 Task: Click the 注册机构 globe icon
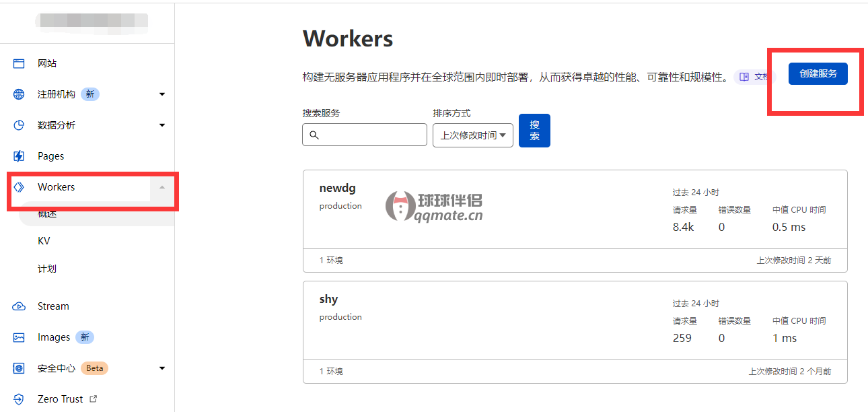(19, 94)
